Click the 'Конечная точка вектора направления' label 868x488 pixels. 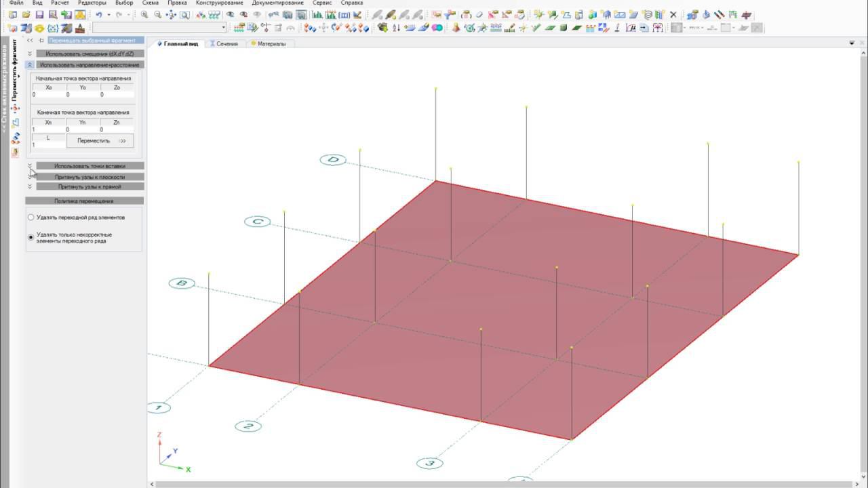[83, 113]
